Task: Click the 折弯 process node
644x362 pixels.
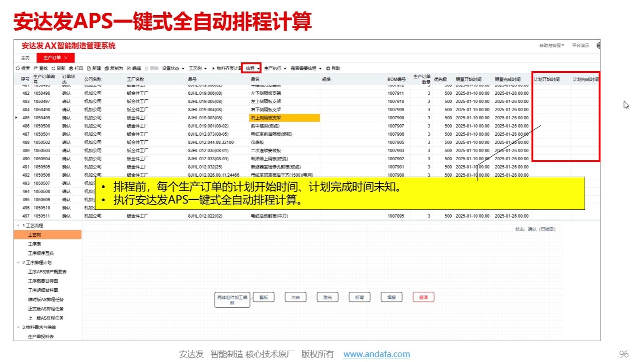Action: [x=360, y=297]
